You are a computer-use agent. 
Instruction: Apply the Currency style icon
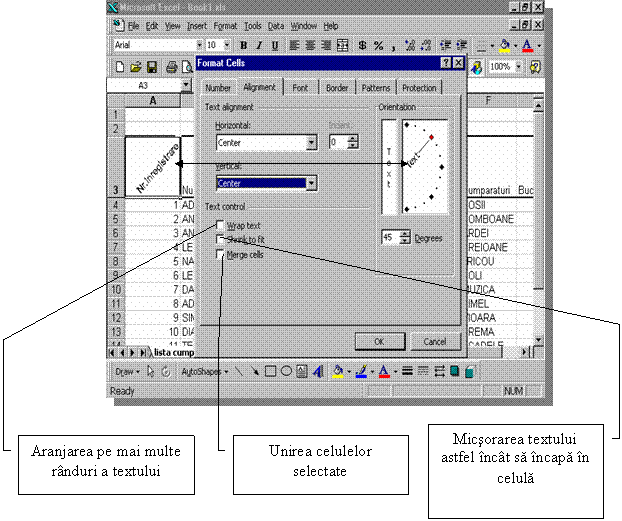[x=362, y=45]
